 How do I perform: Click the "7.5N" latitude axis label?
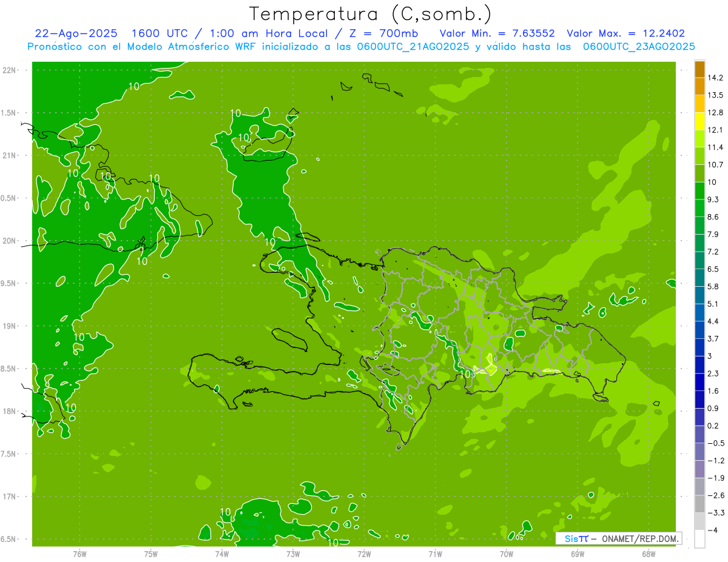8,454
